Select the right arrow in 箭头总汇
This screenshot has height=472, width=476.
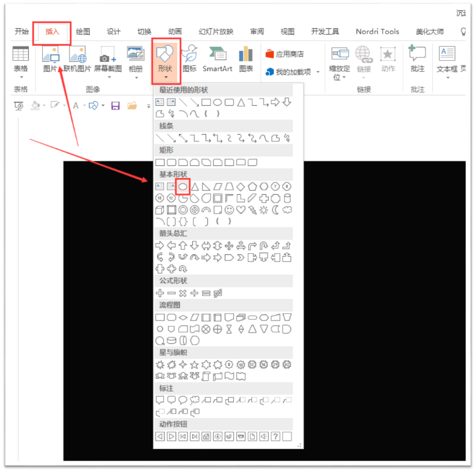click(x=160, y=245)
